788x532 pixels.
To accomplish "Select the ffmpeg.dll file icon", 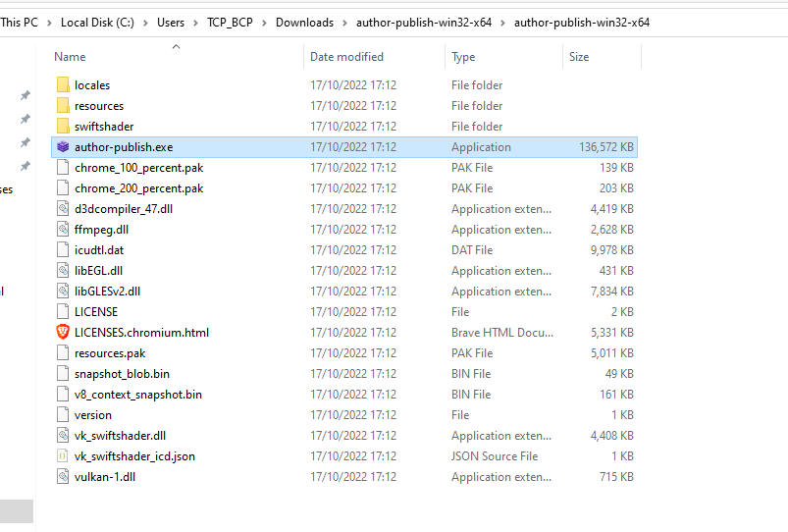I will (x=63, y=229).
